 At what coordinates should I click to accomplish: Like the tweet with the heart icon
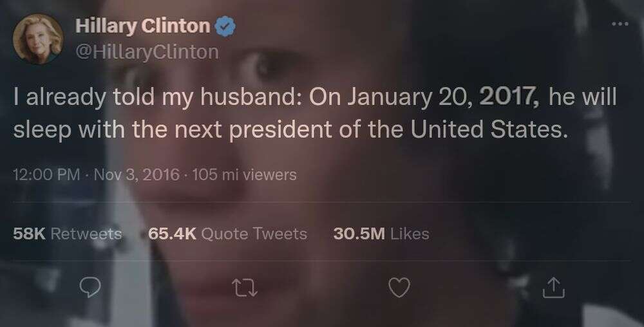pyautogui.click(x=399, y=288)
